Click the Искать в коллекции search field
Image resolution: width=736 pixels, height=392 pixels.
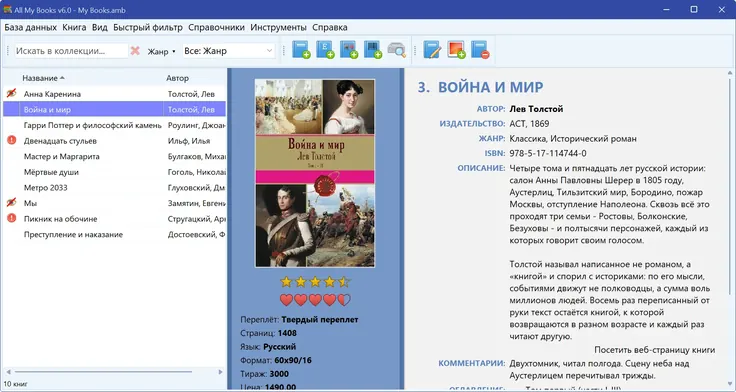click(x=71, y=51)
